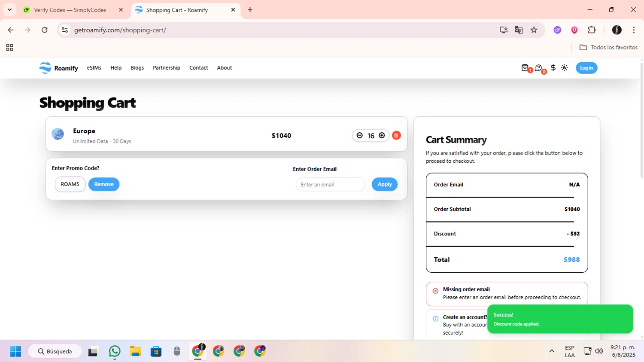Toggle light/dark theme sun icon
This screenshot has height=362, width=644.
tap(565, 68)
